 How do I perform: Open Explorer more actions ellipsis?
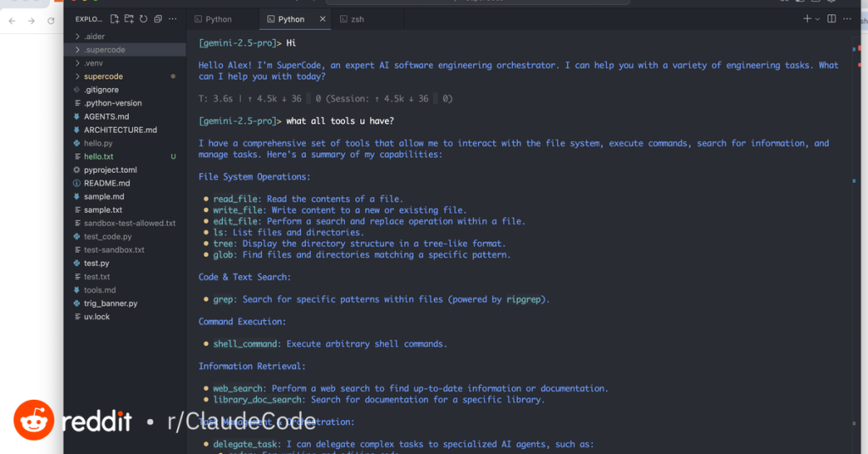pyautogui.click(x=173, y=19)
